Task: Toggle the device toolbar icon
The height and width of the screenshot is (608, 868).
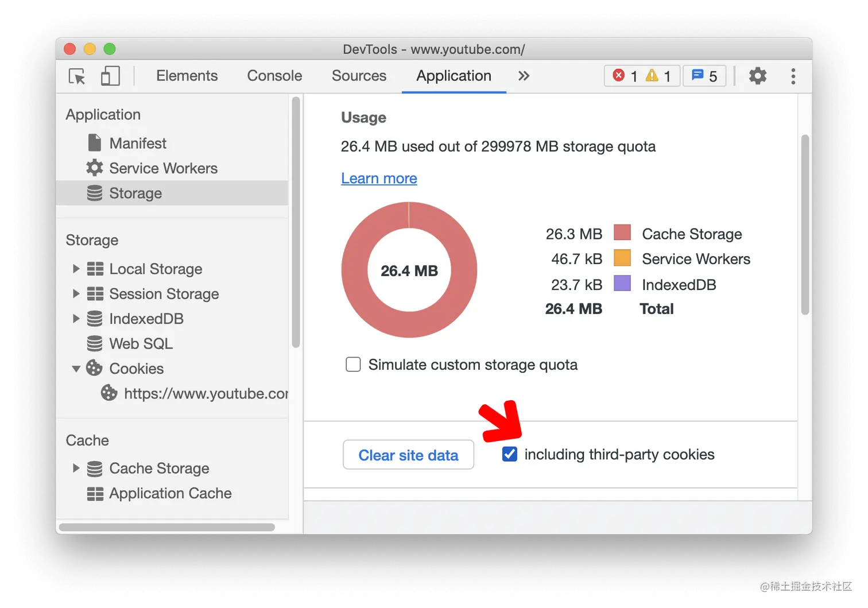Action: (x=110, y=76)
